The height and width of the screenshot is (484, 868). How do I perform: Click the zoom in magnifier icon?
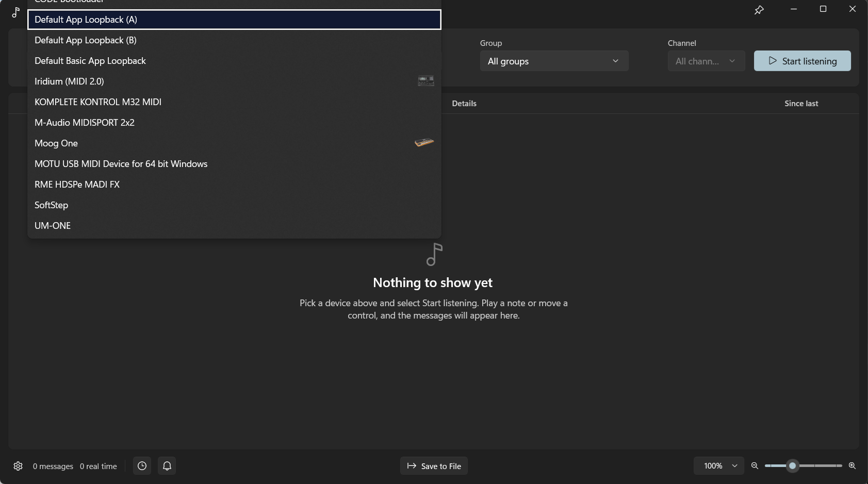coord(852,466)
